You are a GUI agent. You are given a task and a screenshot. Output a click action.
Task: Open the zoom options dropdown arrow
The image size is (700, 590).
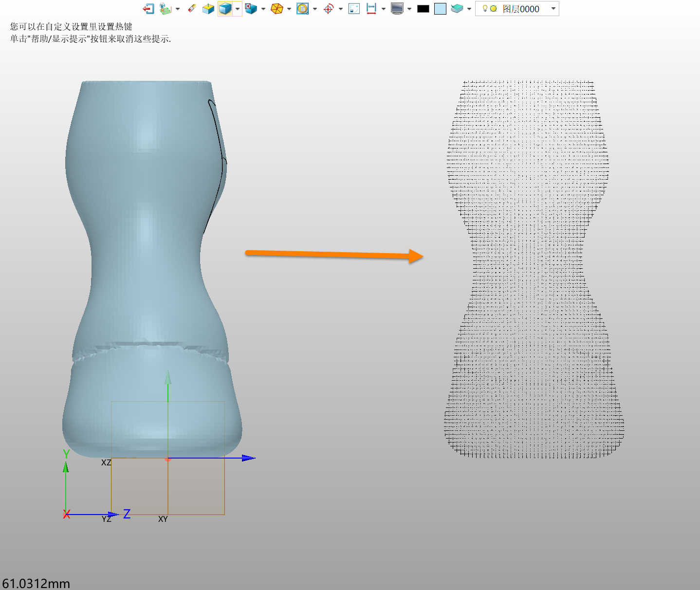[x=315, y=9]
